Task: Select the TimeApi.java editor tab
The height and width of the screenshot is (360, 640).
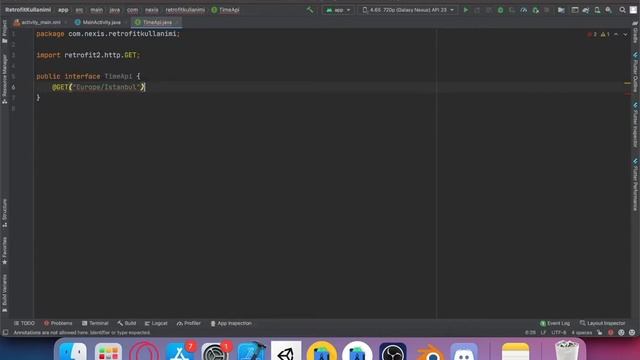Action: [x=156, y=22]
